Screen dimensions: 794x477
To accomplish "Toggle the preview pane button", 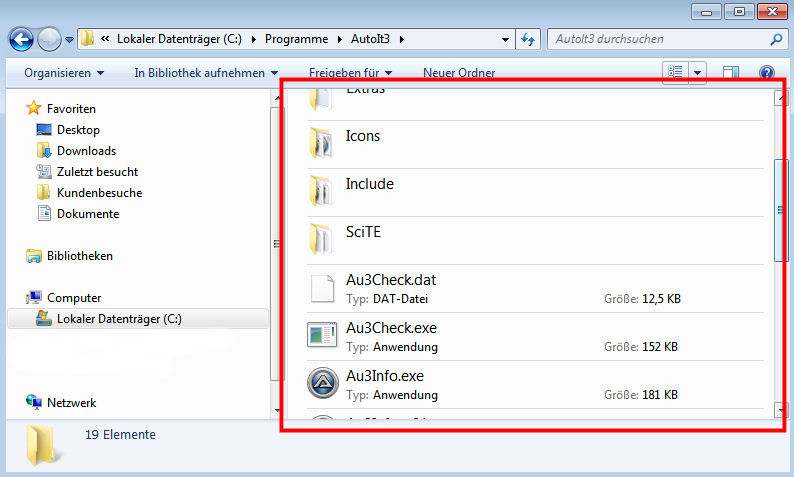I will [731, 73].
